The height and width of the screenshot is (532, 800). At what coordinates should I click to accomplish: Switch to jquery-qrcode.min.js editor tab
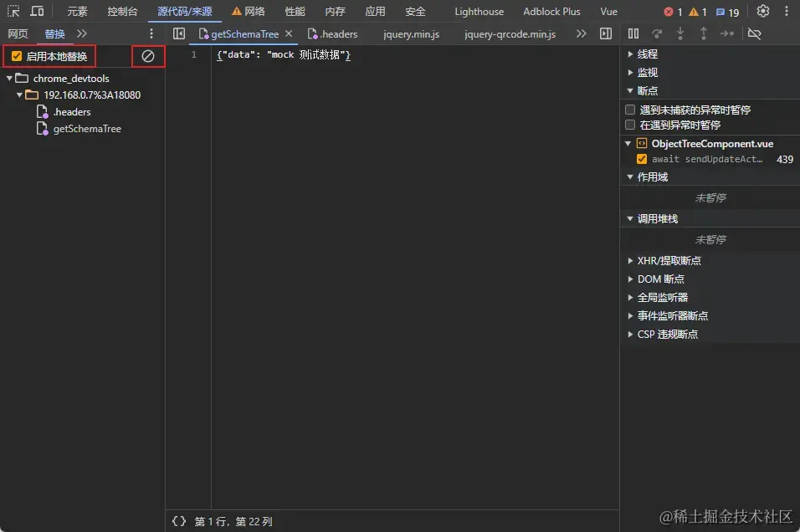coord(510,33)
